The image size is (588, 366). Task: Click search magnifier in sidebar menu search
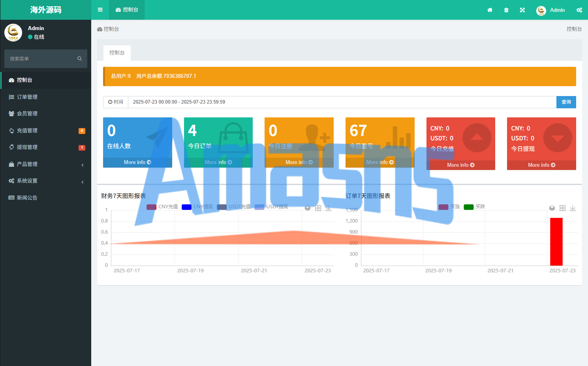point(79,58)
